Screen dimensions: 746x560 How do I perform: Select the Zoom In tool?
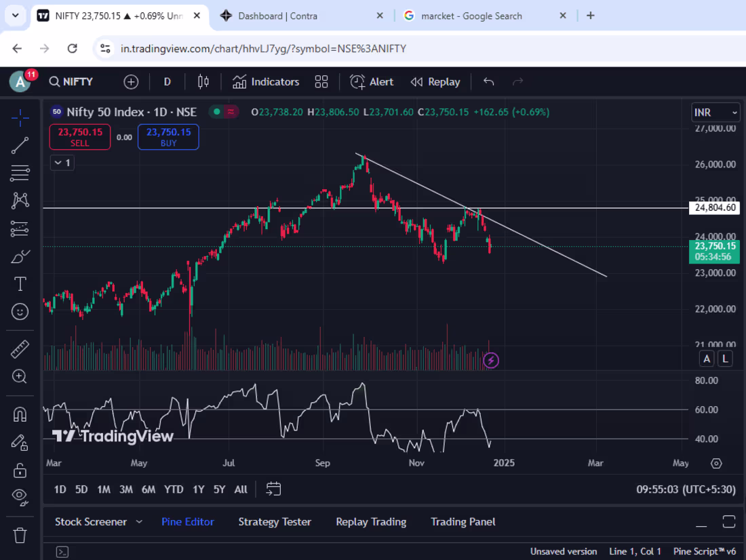point(20,377)
